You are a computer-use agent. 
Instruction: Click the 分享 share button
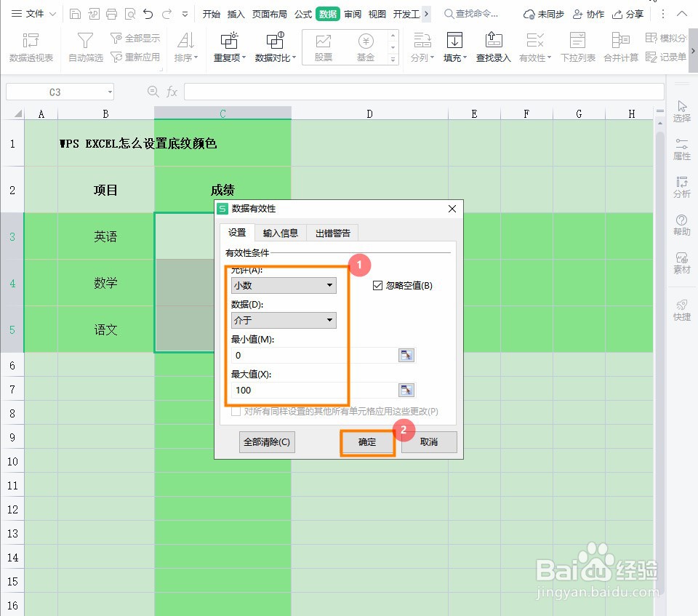pyautogui.click(x=627, y=15)
